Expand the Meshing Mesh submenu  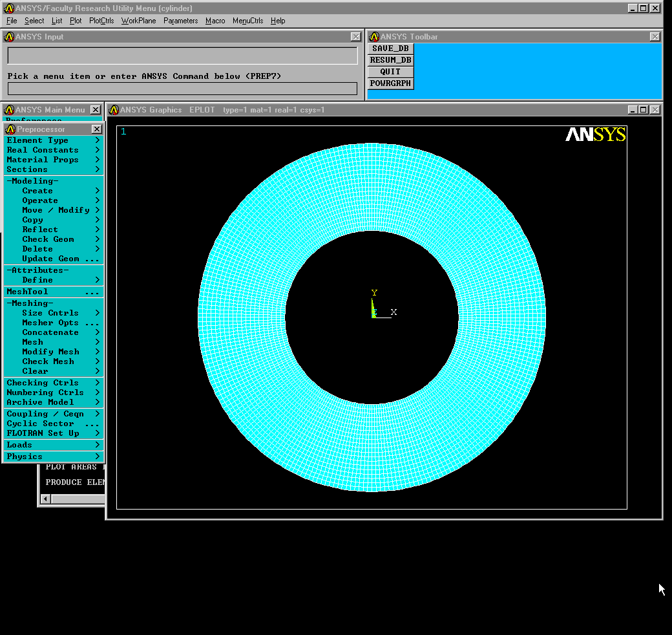click(x=53, y=342)
